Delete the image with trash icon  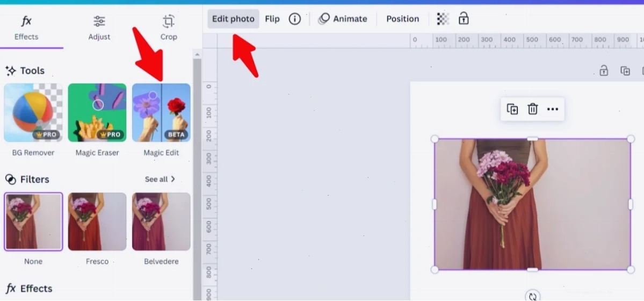533,109
